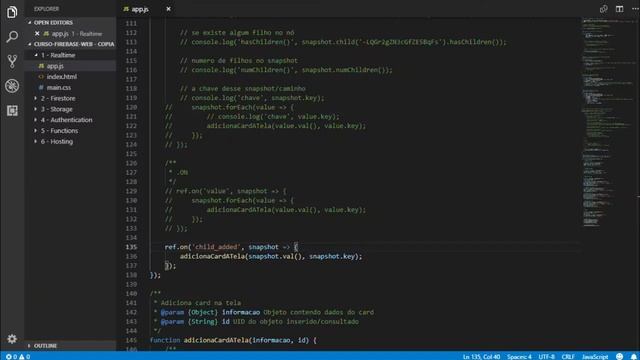
Task: Change line ending via CRLF
Action: point(568,356)
